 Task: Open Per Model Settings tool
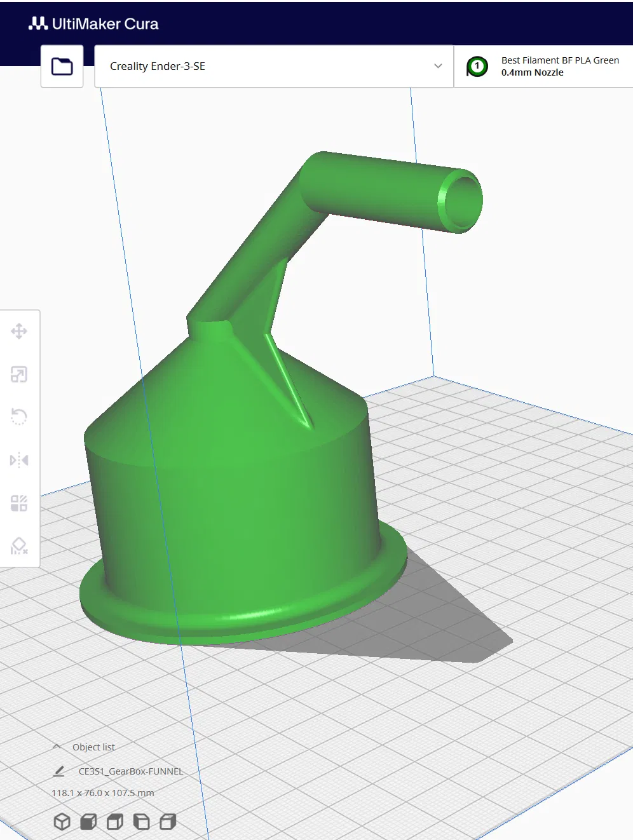point(19,503)
